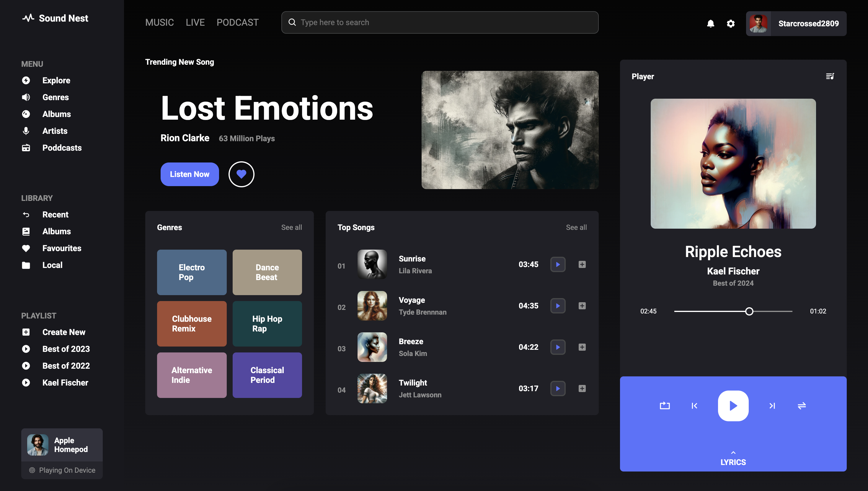Skip to the next track
This screenshot has height=491, width=868.
(x=772, y=406)
